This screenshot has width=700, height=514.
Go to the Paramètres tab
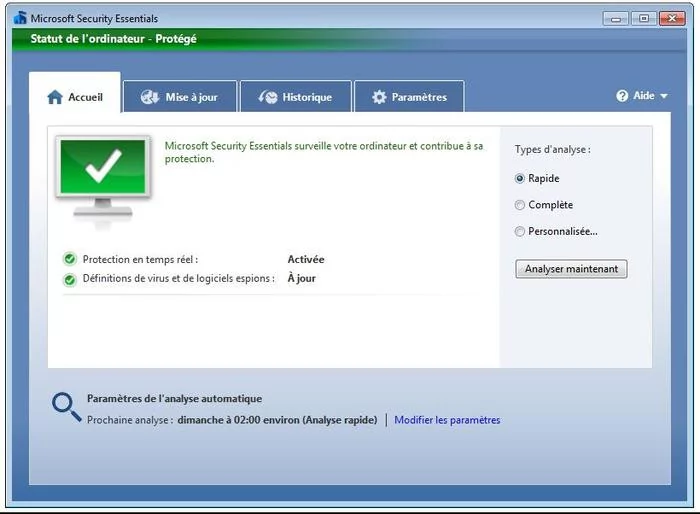[409, 96]
